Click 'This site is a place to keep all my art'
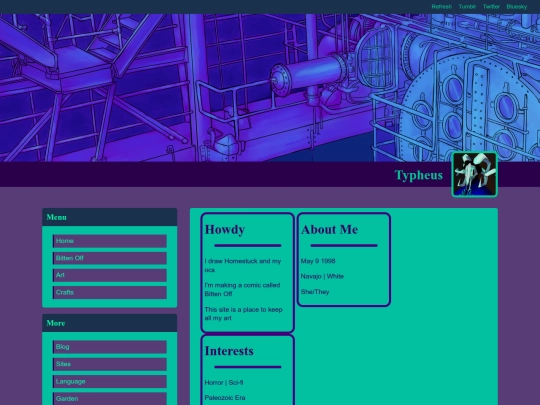This screenshot has height=405, width=540. click(243, 314)
